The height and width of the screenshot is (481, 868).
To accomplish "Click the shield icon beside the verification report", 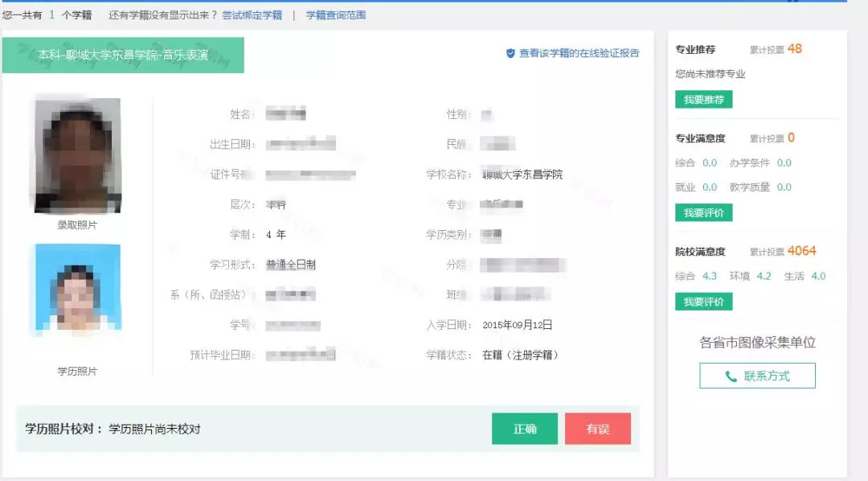I will pyautogui.click(x=510, y=53).
